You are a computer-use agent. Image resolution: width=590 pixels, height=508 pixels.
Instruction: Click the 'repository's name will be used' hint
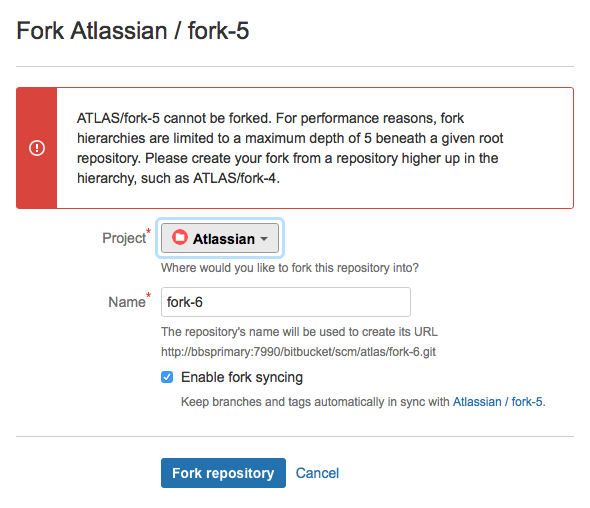click(300, 332)
